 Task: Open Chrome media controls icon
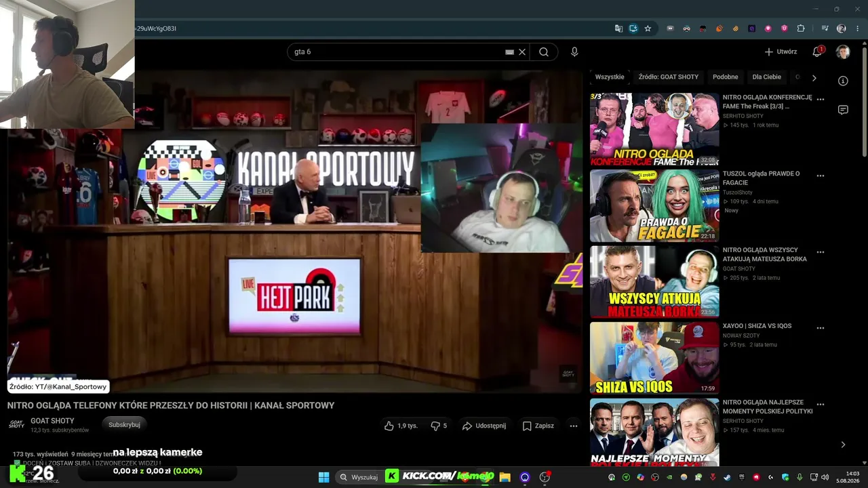click(825, 28)
